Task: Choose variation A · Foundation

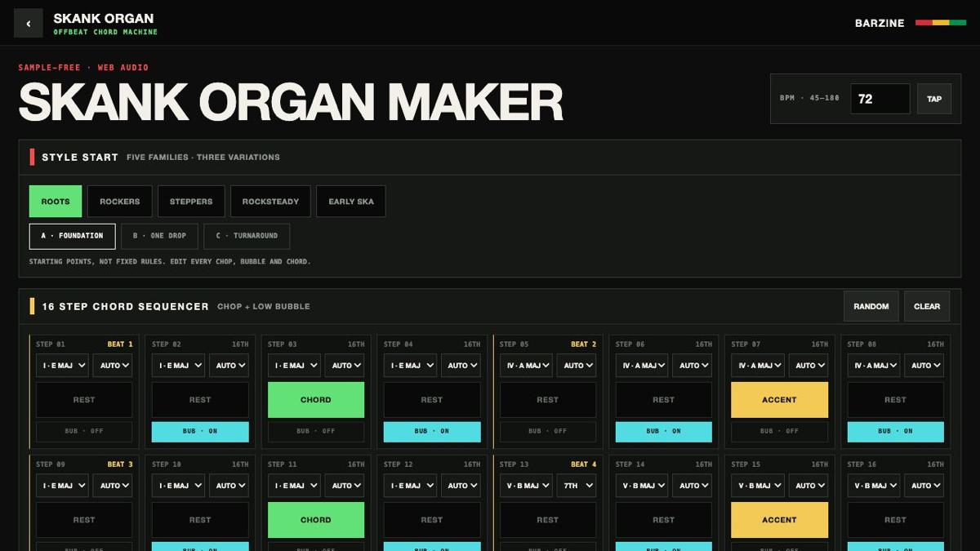Action: [x=73, y=236]
